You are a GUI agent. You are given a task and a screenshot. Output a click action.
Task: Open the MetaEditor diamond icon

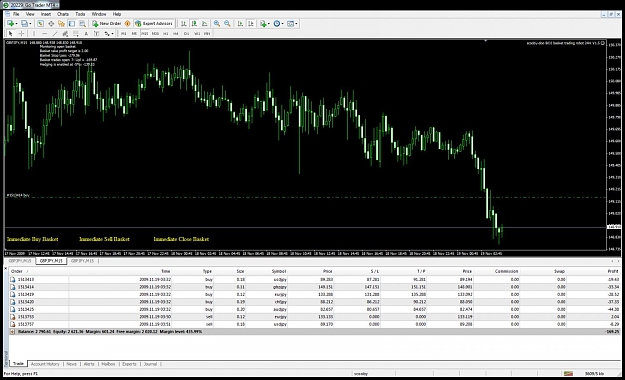128,24
